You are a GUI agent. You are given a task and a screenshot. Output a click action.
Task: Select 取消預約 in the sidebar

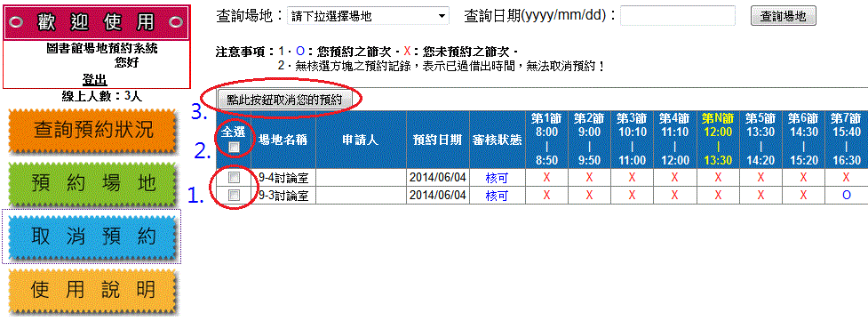[x=93, y=237]
